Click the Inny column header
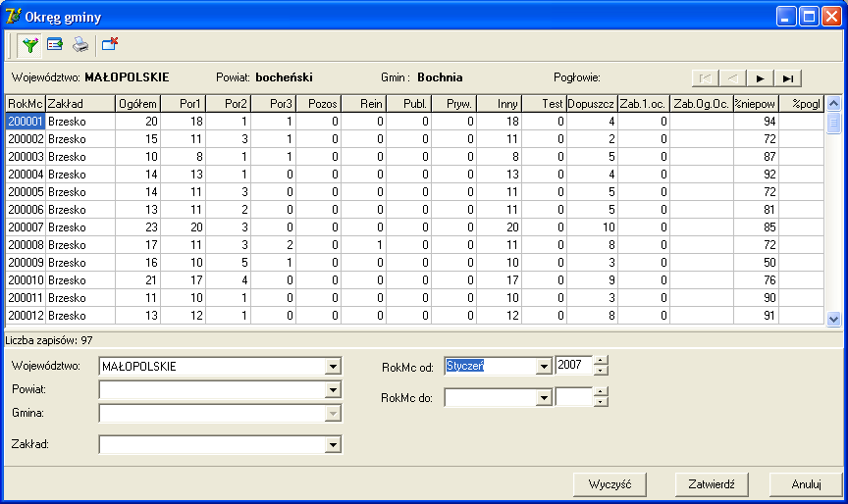 point(499,104)
